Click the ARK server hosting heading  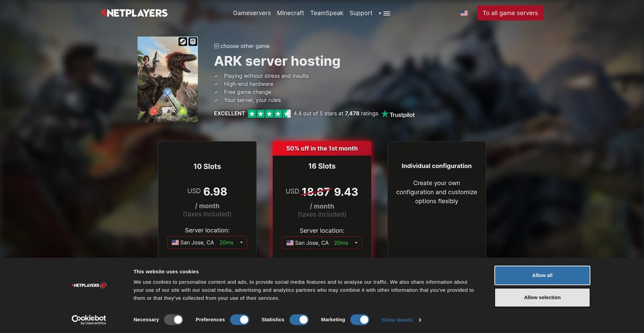coord(277,61)
